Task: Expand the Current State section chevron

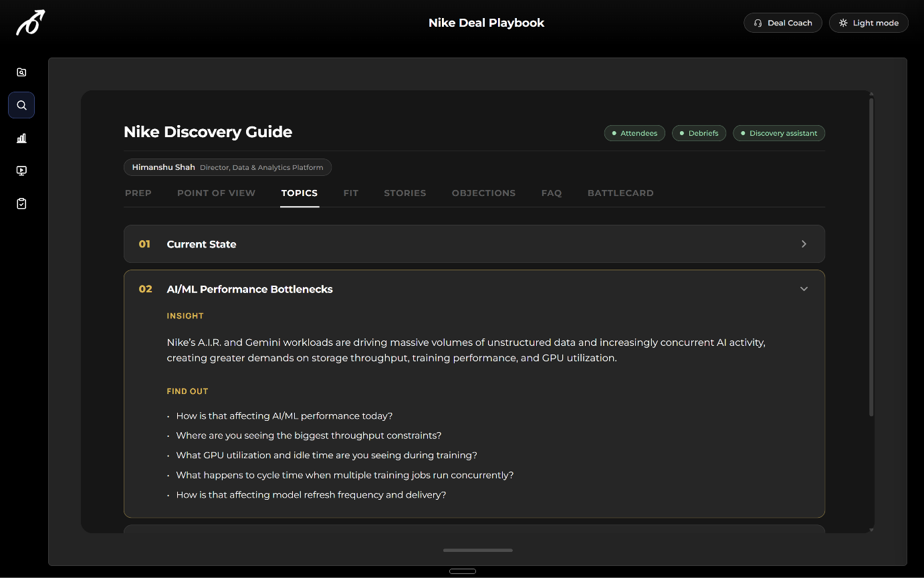Action: [804, 244]
